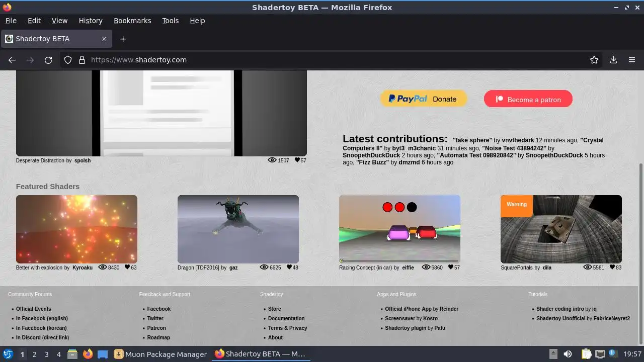Open the Fizz Buzz shader link
The height and width of the screenshot is (362, 644).
click(377, 162)
